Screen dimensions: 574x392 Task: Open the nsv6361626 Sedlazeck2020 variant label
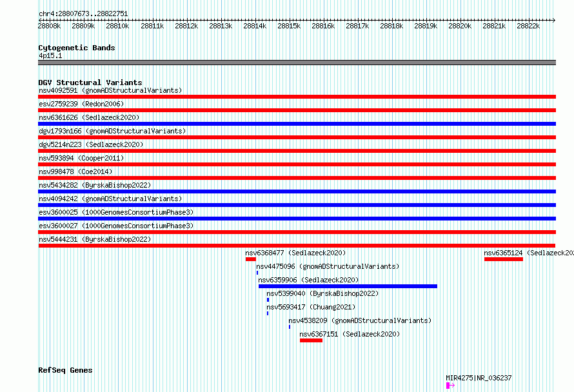[x=89, y=117]
